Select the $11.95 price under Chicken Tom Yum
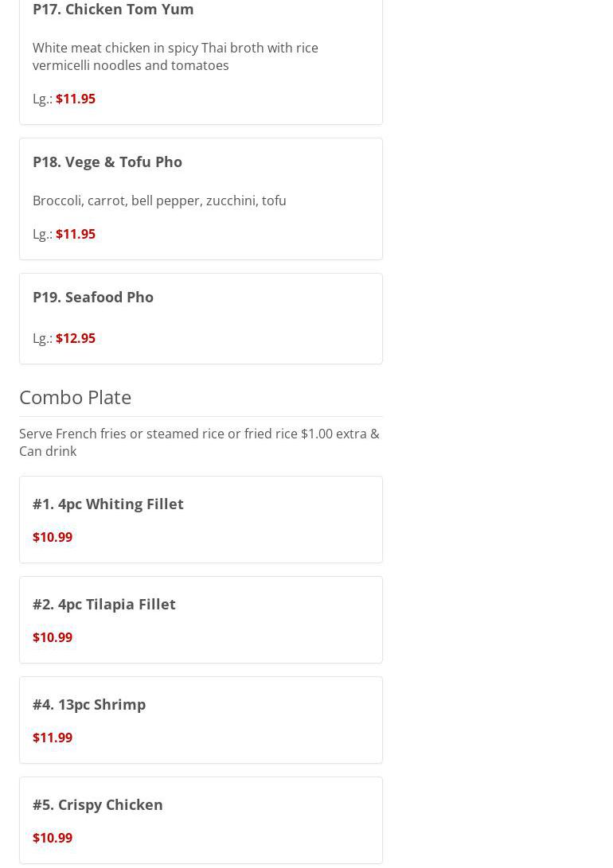 coord(76,99)
